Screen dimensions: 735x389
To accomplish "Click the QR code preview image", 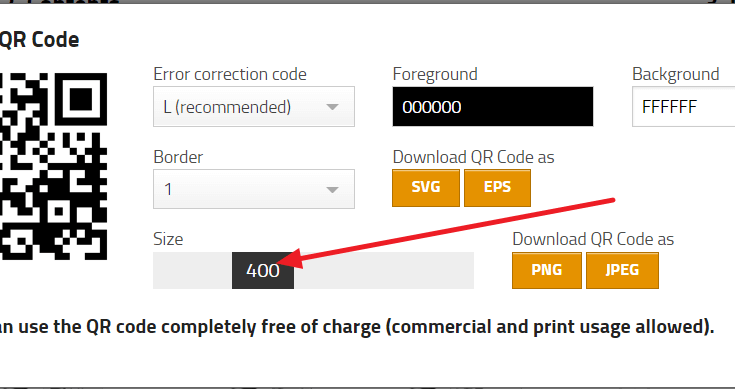I will click(x=53, y=166).
